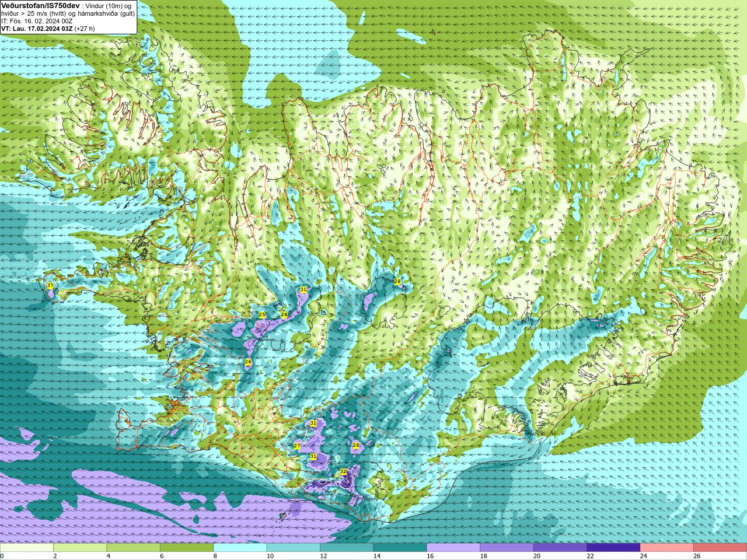Click the pale cream 0–2 m/s legend swatch
This screenshot has height=560, width=747.
pyautogui.click(x=27, y=548)
